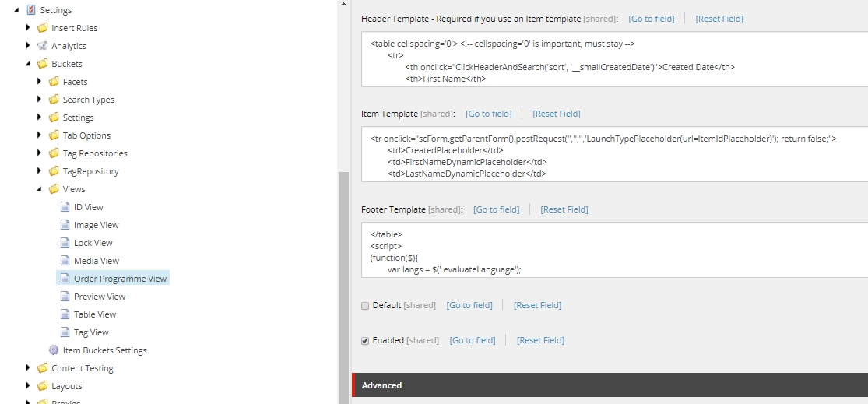This screenshot has width=868, height=404.
Task: Click the Item Buckets Settings gear icon
Action: click(54, 350)
